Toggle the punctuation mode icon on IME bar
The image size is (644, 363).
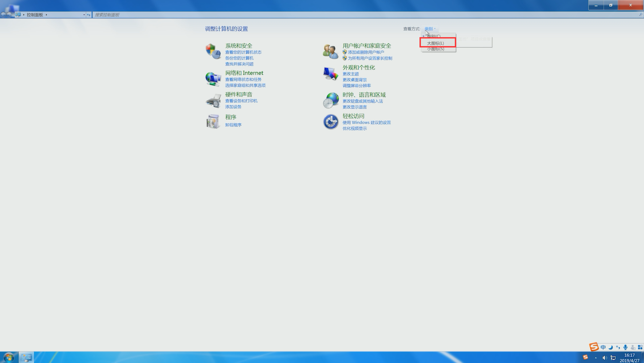[x=618, y=347]
